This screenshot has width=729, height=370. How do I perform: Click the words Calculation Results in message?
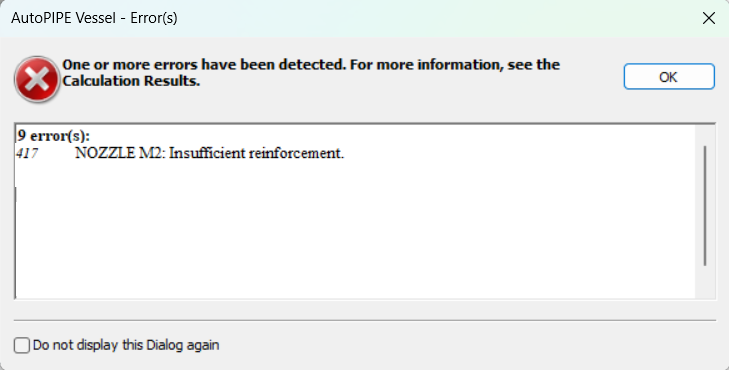[x=131, y=81]
